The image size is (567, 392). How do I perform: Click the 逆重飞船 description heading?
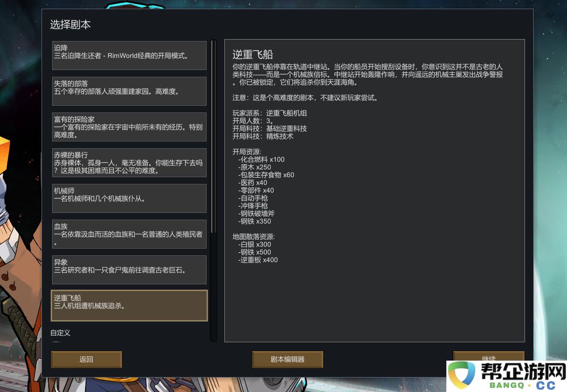pos(253,55)
